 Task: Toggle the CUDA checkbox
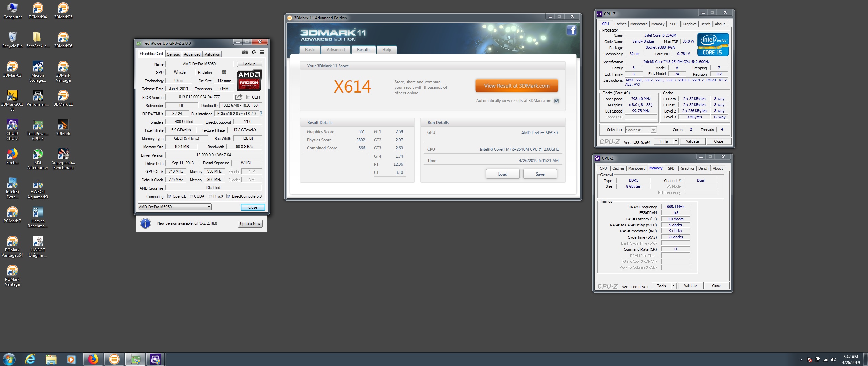[191, 196]
